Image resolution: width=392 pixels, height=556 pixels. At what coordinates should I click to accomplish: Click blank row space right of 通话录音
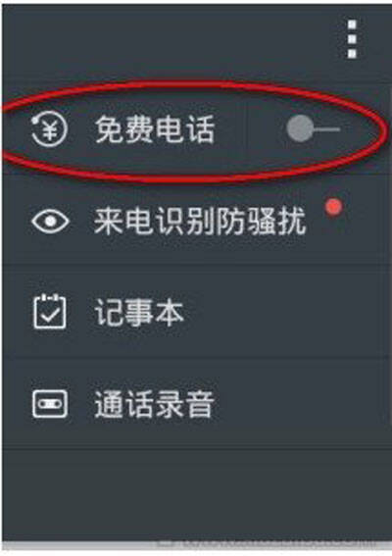point(300,404)
